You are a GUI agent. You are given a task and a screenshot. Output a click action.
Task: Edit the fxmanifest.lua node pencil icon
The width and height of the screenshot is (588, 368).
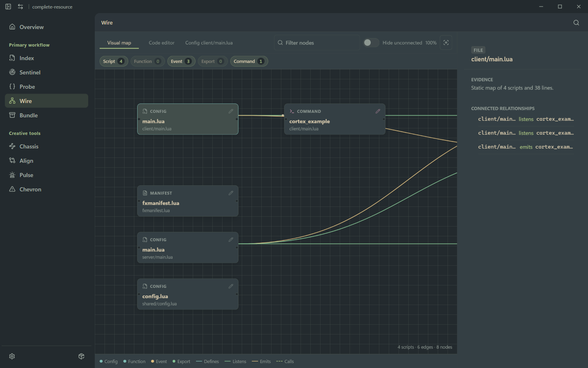[x=231, y=193]
